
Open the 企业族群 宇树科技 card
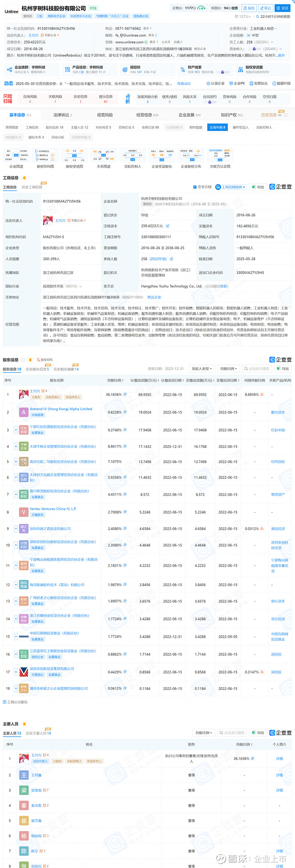[31, 69]
